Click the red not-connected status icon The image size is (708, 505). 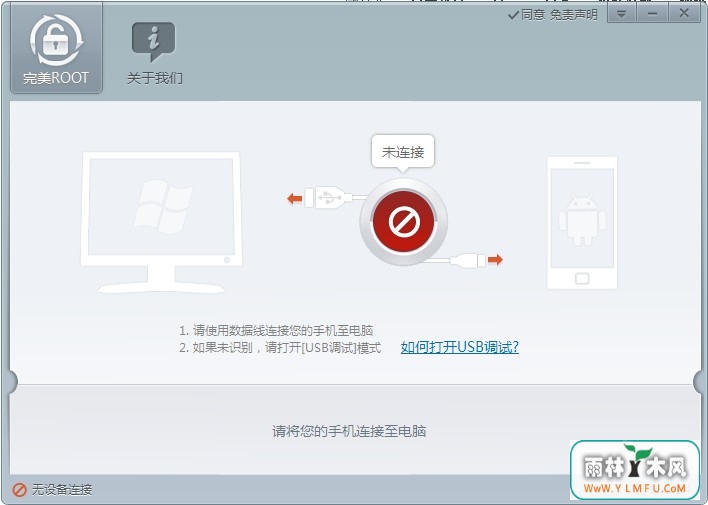[403, 221]
